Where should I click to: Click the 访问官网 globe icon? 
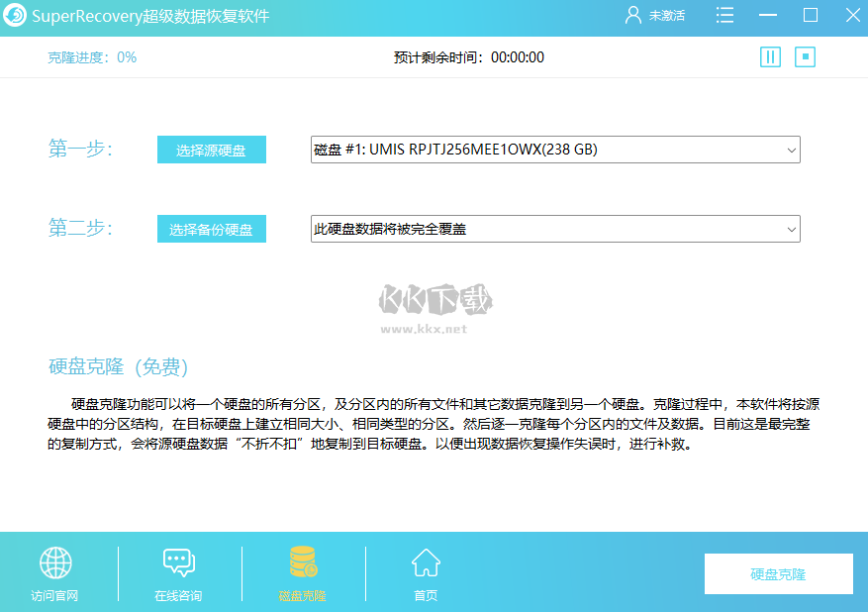(54, 561)
